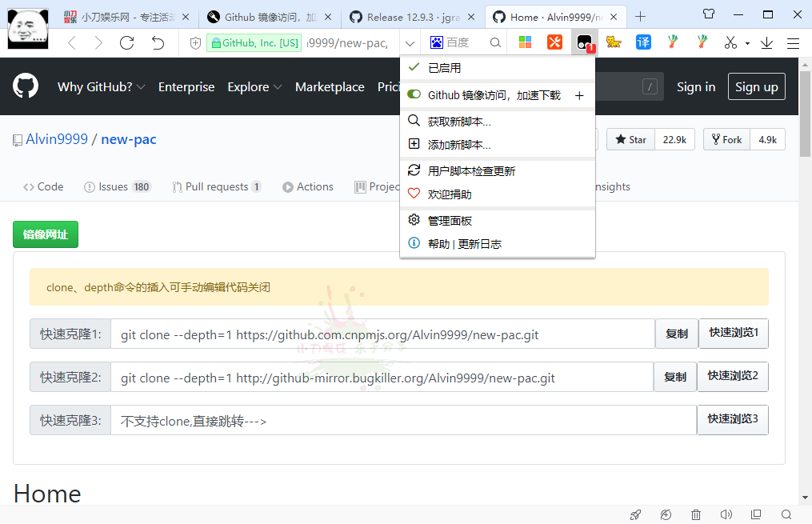
Task: Toggle the 已启用 enabled checkmark
Action: coord(414,68)
